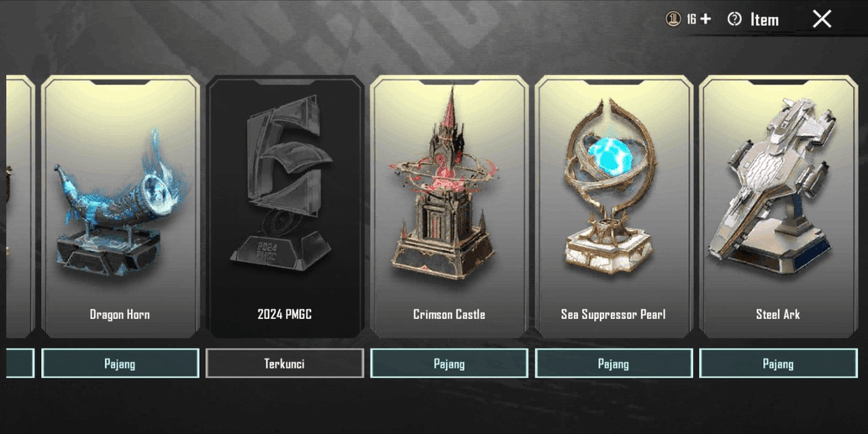
Task: Select the partially visible leftmost item card
Action: (20, 207)
